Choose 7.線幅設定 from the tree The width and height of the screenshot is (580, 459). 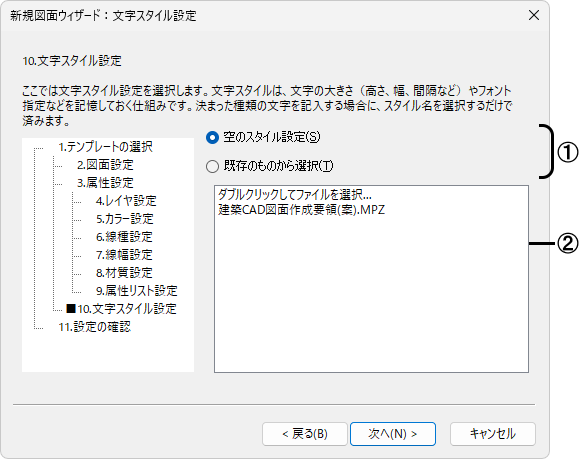(124, 255)
